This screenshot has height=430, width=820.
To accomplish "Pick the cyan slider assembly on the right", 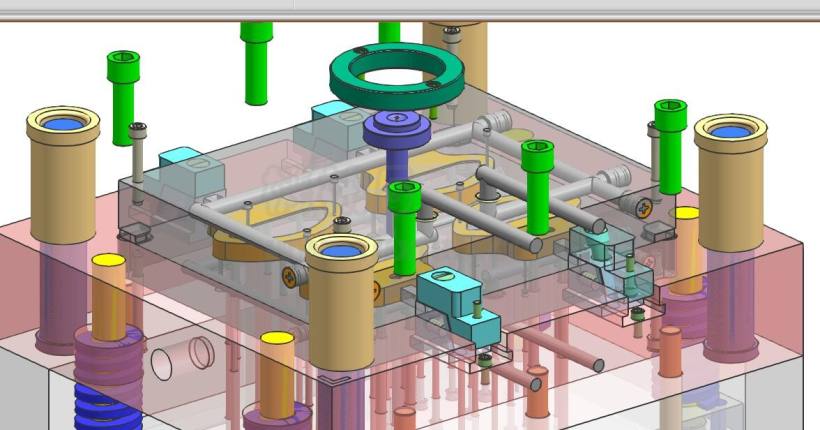I will pyautogui.click(x=612, y=262).
